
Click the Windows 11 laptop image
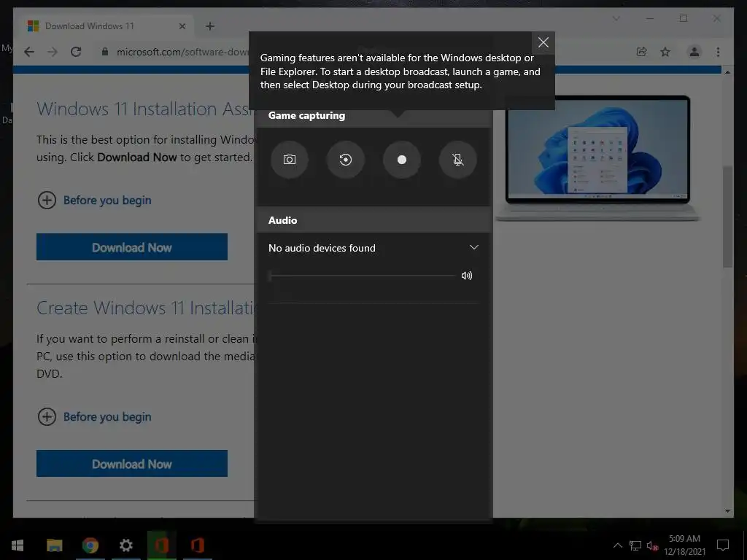point(597,158)
